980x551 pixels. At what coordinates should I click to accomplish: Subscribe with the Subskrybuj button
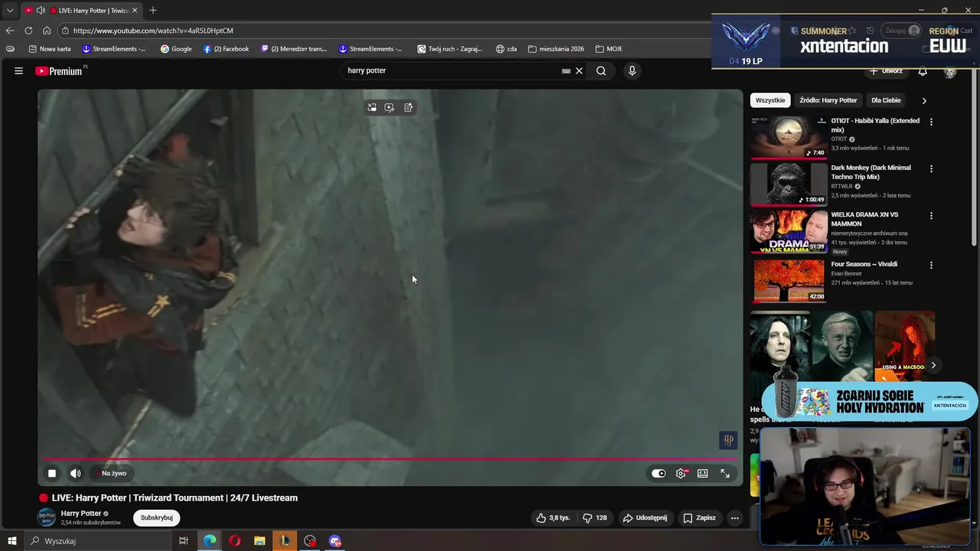[156, 518]
